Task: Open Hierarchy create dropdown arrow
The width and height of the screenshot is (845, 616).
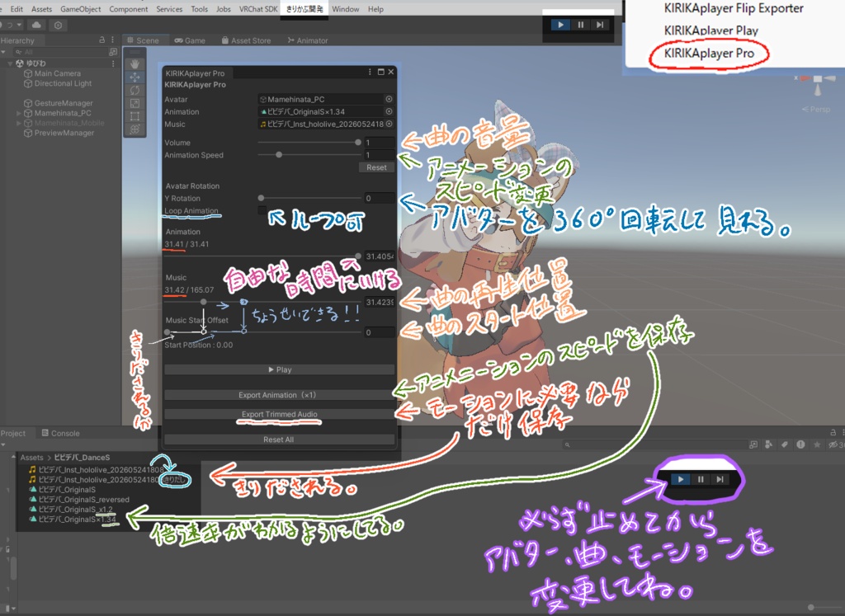Action: coord(3,52)
